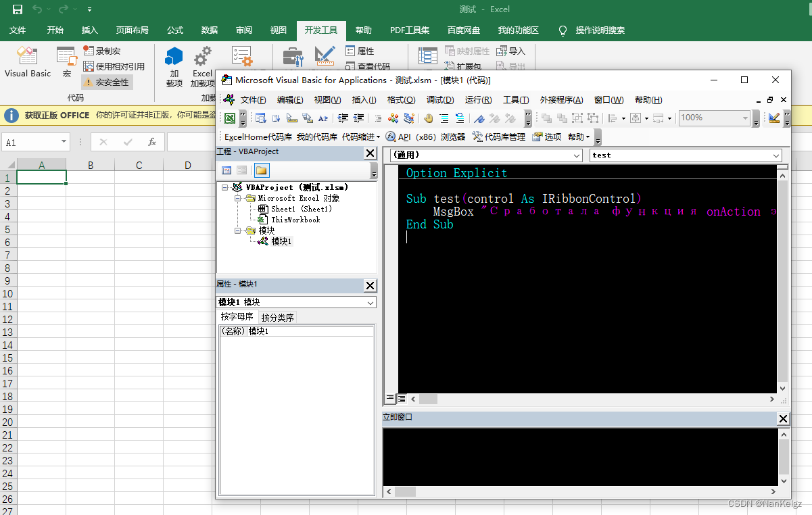
Task: Switch to the 按分类序 tab in Properties panel
Action: tap(279, 316)
